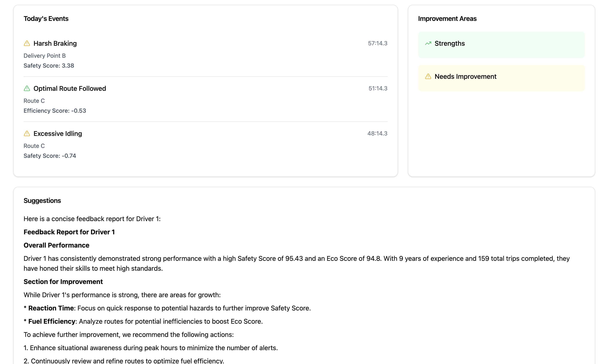Select the Optimal Route Followed event title
The height and width of the screenshot is (364, 608).
tap(70, 88)
